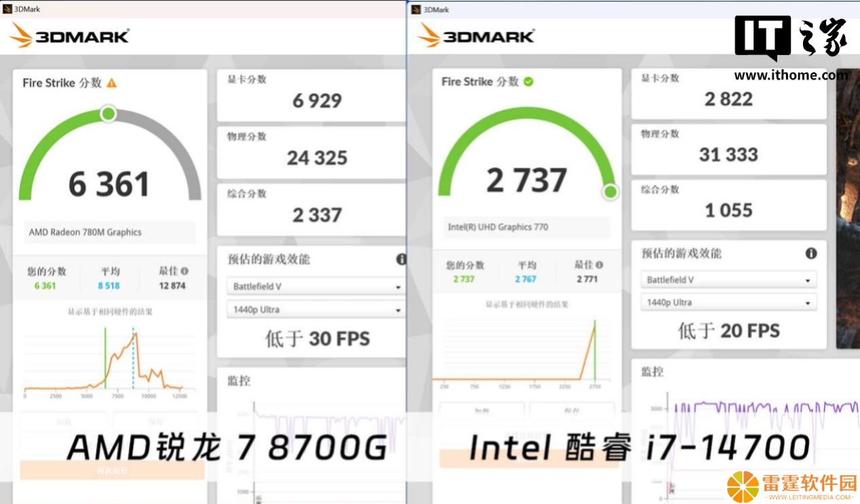860x504 pixels.
Task: Expand the 1440p Ultra dropdown above 低于 20 FPS
Action: point(728,303)
